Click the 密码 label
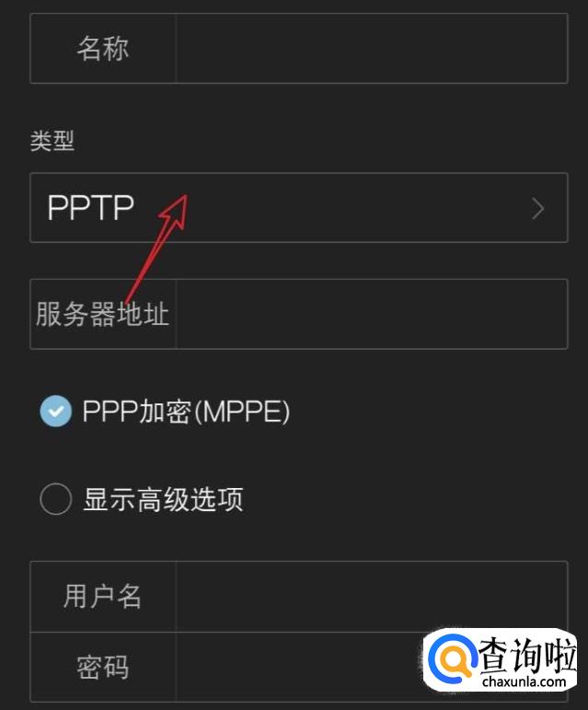Image resolution: width=588 pixels, height=710 pixels. [103, 667]
